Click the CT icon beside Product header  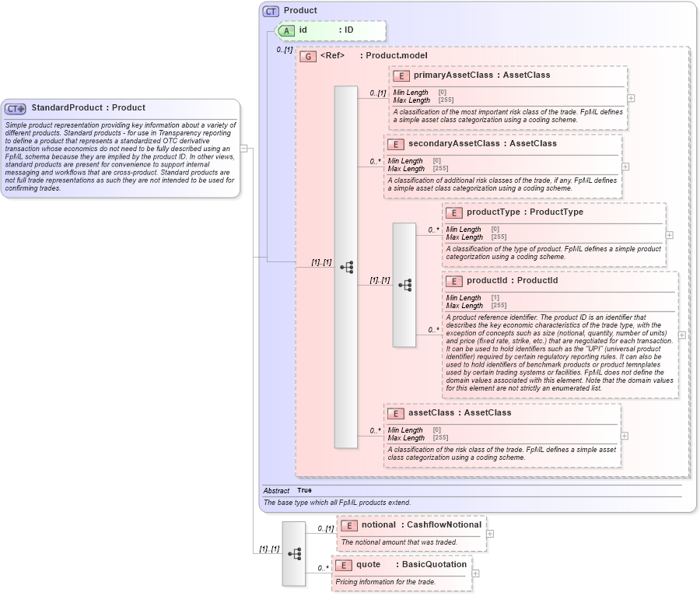(x=271, y=11)
